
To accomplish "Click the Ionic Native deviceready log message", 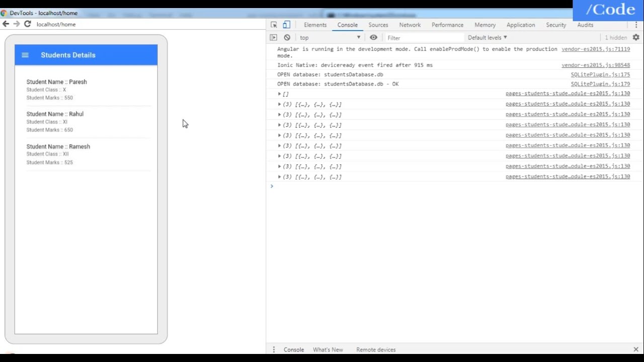I will coord(355,65).
